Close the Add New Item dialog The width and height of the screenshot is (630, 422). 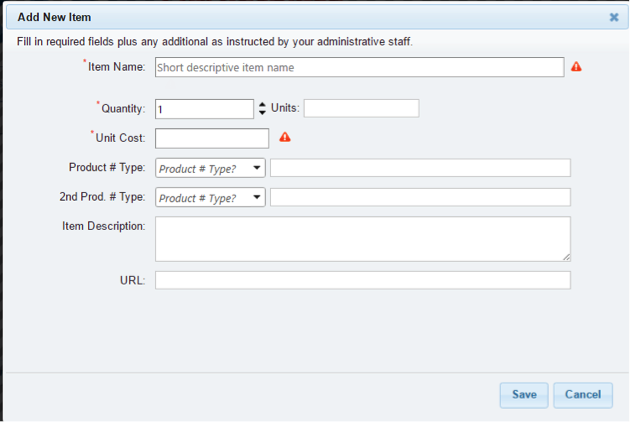pos(614,17)
